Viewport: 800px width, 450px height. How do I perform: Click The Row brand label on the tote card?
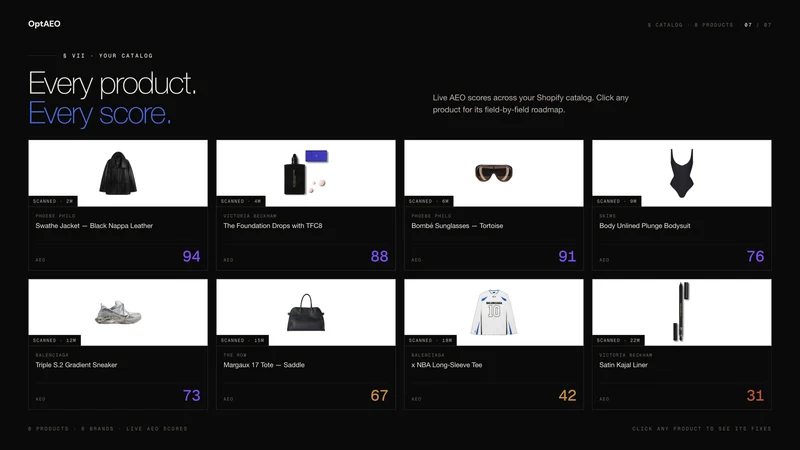tap(235, 355)
